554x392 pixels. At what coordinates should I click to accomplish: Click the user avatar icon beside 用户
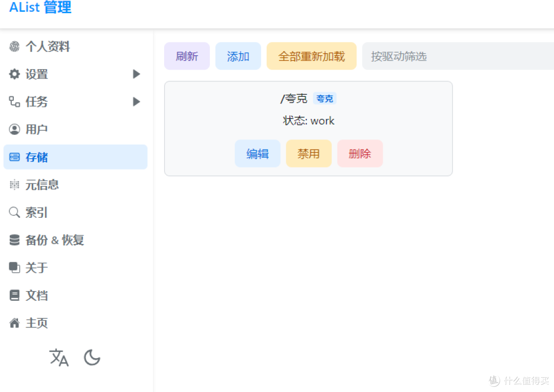pyautogui.click(x=14, y=129)
